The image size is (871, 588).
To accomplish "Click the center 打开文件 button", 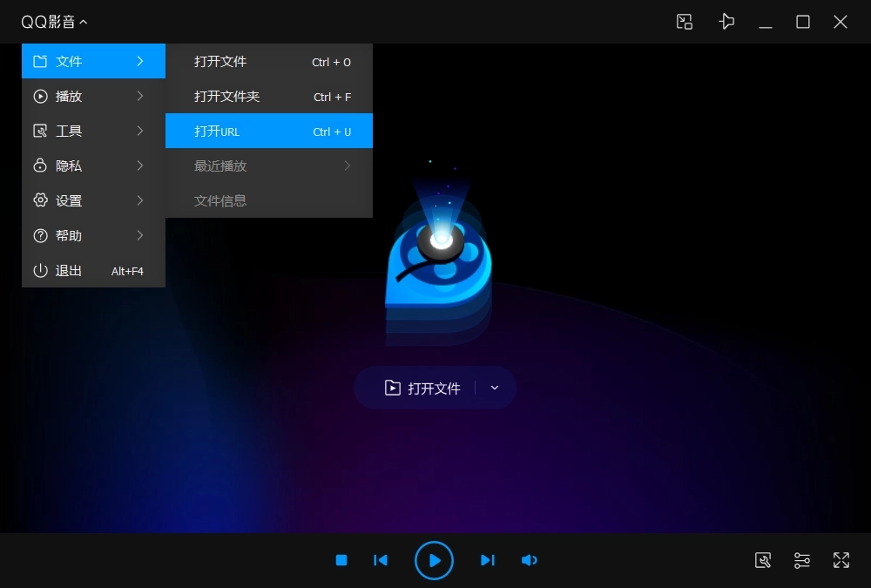I will 423,388.
